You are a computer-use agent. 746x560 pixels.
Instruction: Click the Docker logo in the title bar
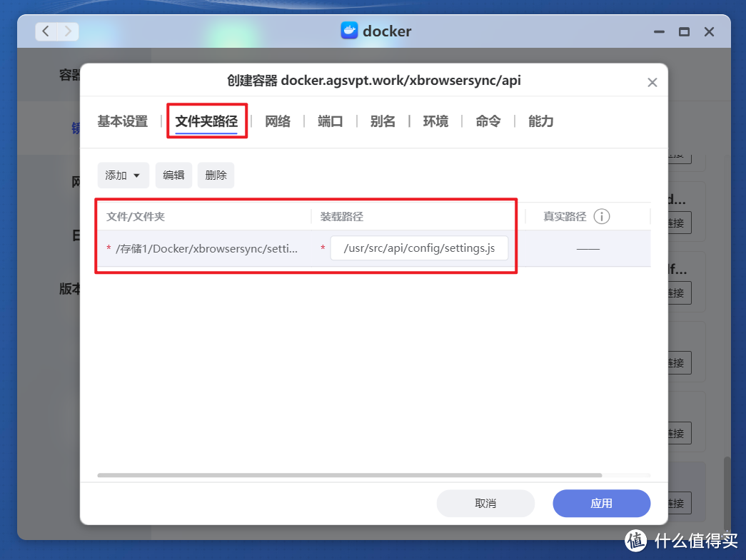click(x=348, y=31)
